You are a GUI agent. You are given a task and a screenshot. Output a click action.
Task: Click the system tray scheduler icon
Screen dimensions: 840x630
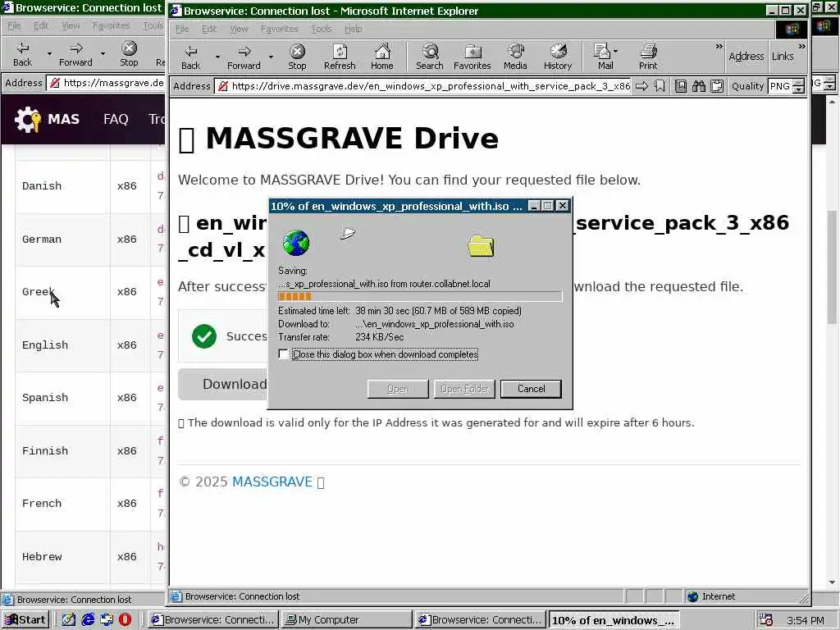coord(766,620)
